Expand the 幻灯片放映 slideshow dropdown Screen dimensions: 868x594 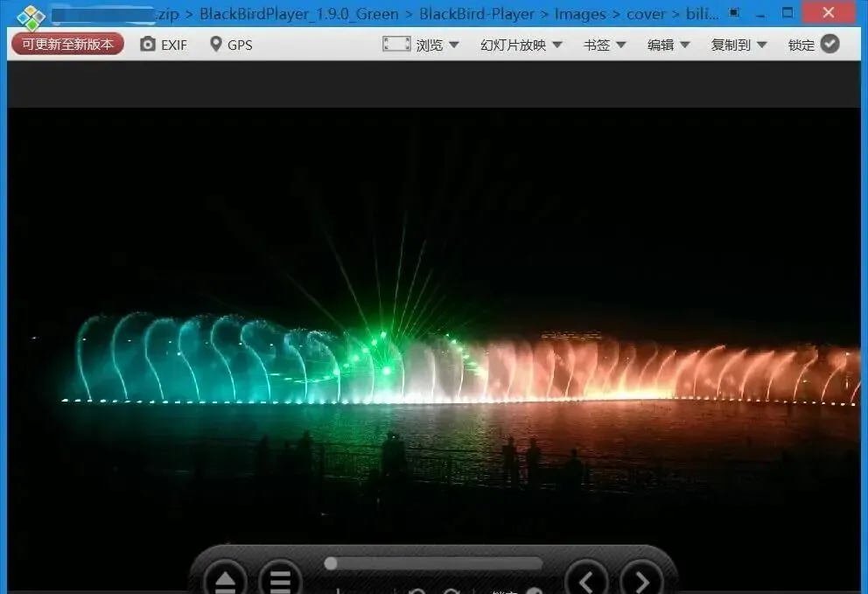click(521, 45)
